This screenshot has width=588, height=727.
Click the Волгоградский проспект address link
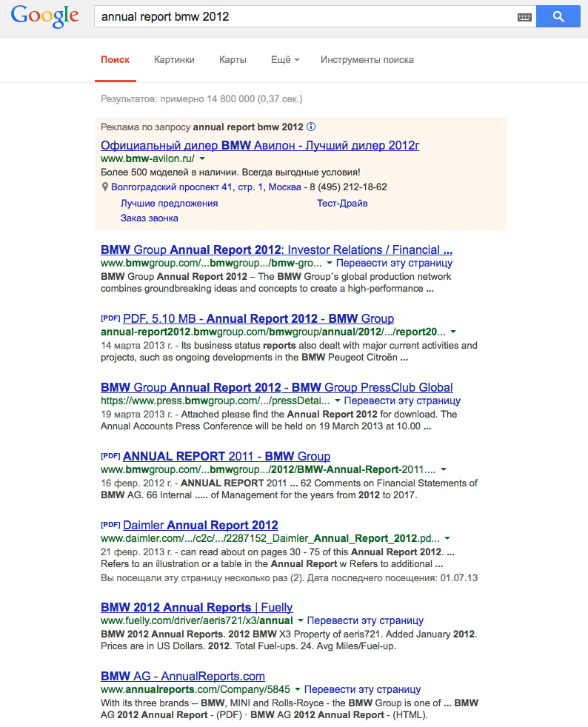click(x=207, y=187)
